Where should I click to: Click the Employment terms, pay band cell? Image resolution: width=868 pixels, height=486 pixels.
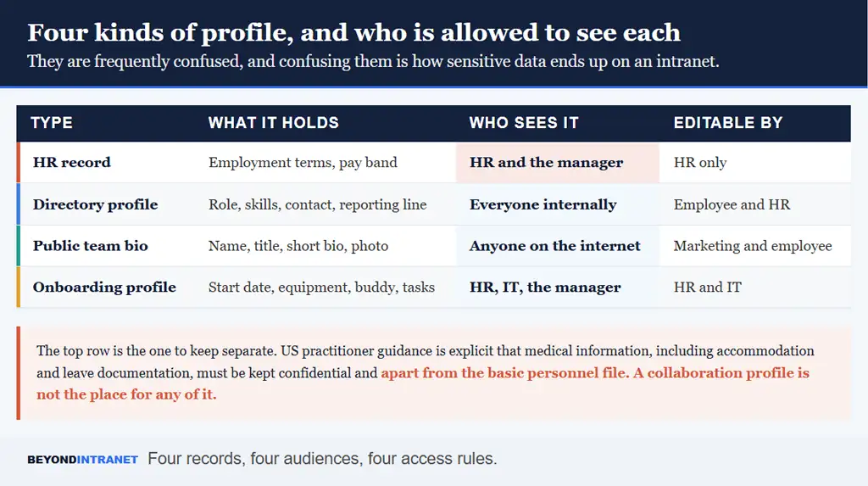[x=303, y=162]
